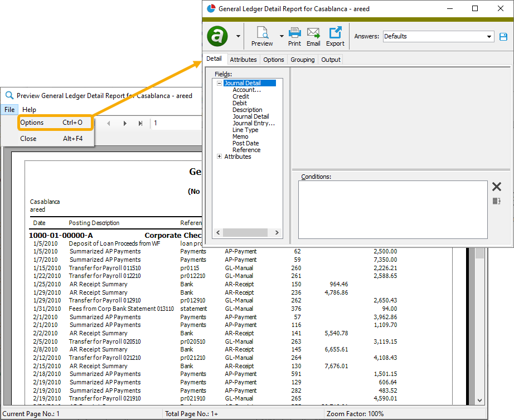The image size is (514, 420).
Task: Click the preview scrollbar down arrow
Action: [479, 401]
